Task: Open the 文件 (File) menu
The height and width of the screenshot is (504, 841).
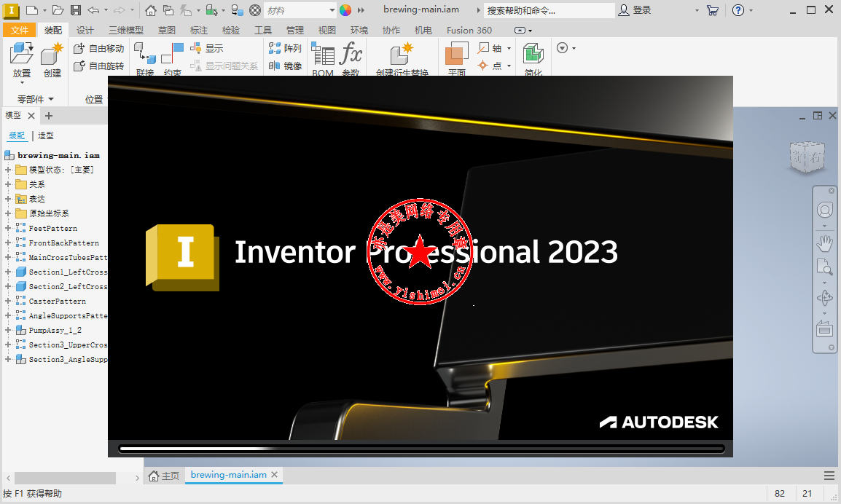Action: tap(19, 30)
